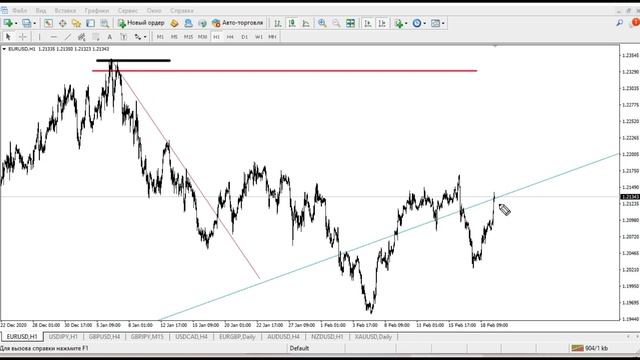Switch to the M15 timeframe

coord(188,37)
